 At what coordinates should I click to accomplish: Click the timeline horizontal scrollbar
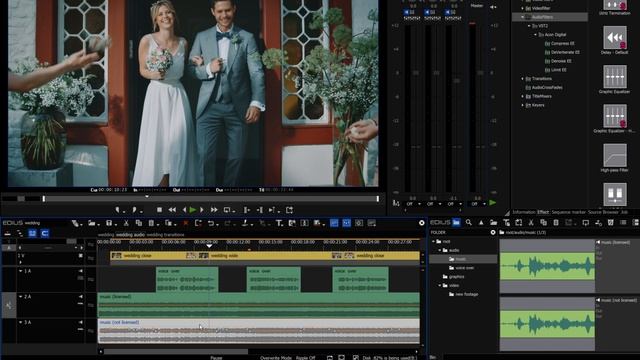tap(176, 351)
